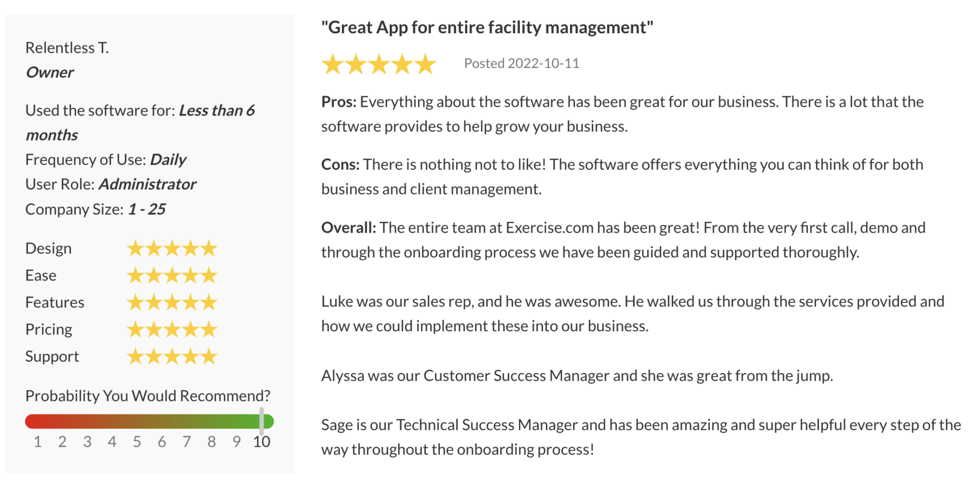Click reviewer name Relentless T.
Image resolution: width=980 pixels, height=488 pixels.
tap(67, 48)
